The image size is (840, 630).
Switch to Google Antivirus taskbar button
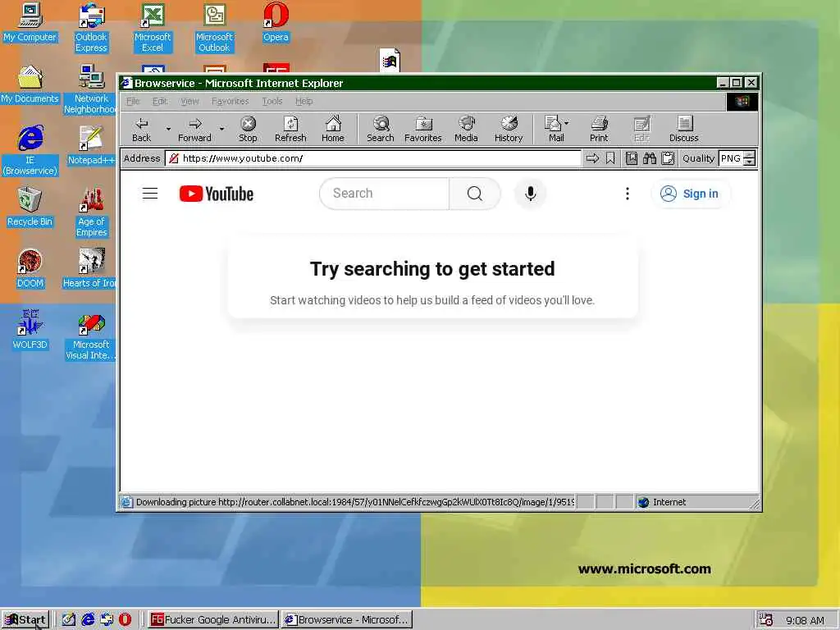(212, 620)
